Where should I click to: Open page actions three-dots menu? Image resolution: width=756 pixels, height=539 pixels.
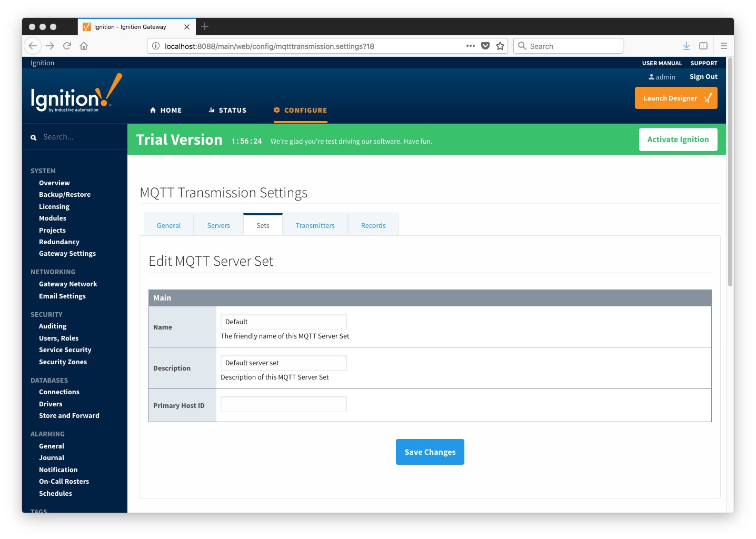coord(471,46)
